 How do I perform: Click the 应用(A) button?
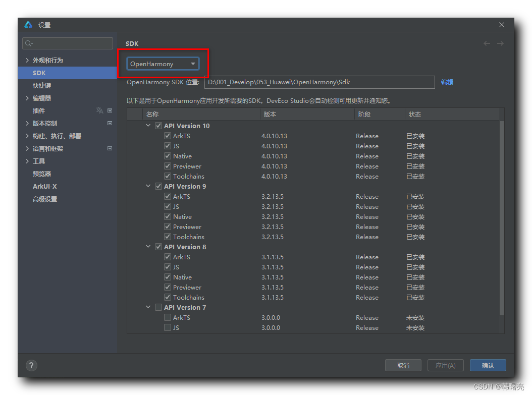(446, 366)
